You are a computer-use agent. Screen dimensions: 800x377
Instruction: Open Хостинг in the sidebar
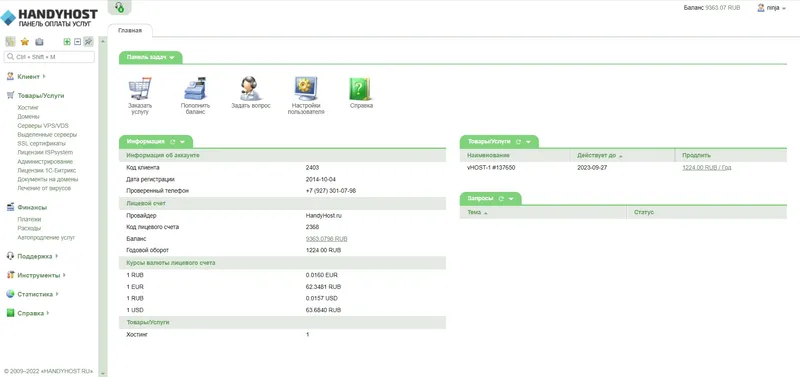pyautogui.click(x=28, y=108)
